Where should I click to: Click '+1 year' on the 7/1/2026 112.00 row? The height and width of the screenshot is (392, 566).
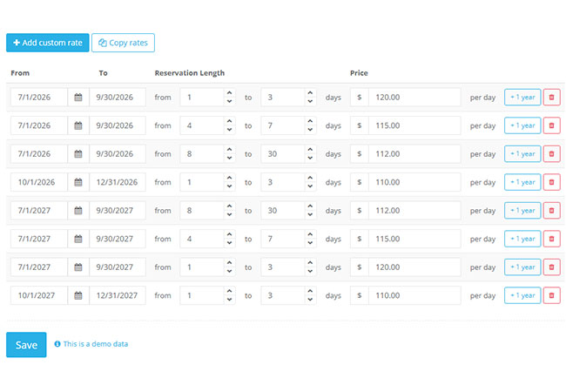tap(522, 154)
